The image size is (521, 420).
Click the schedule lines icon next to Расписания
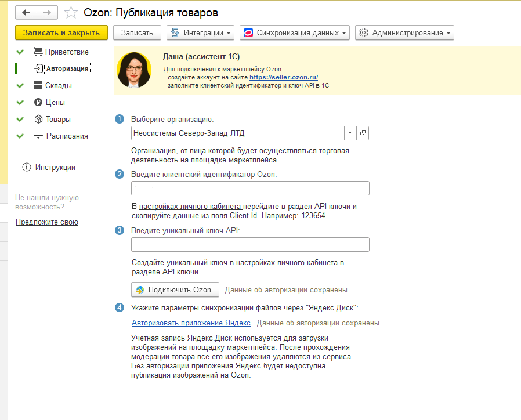38,136
